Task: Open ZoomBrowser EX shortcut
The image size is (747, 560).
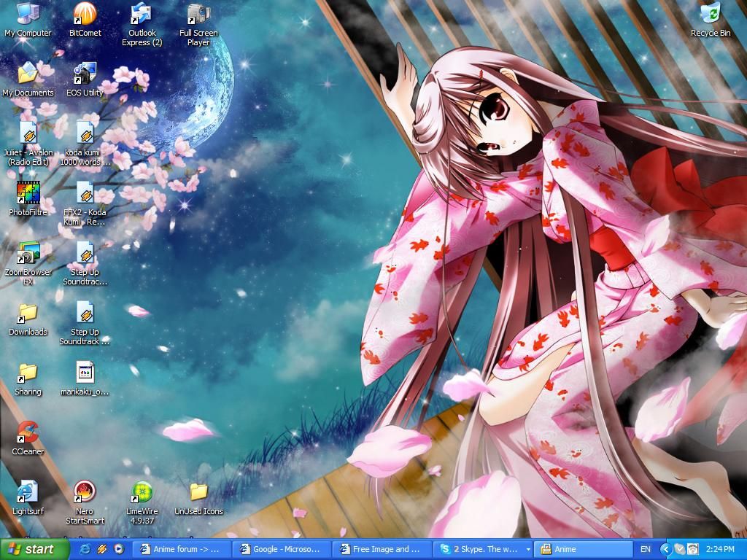Action: point(28,264)
